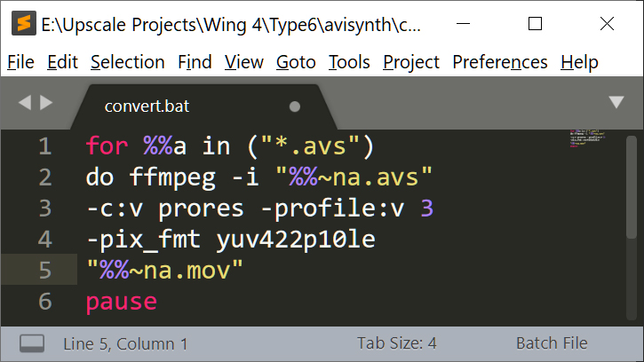Open the View menu
This screenshot has width=644, height=362.
coord(244,62)
